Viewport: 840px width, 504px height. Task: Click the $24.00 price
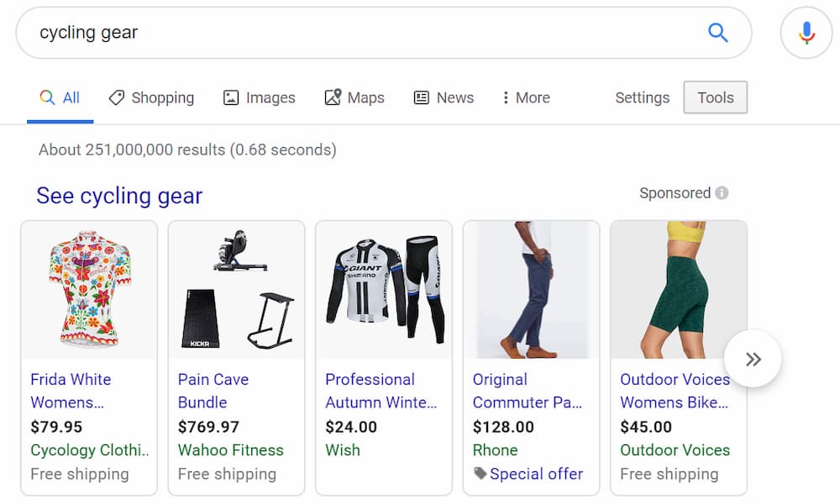click(x=351, y=427)
